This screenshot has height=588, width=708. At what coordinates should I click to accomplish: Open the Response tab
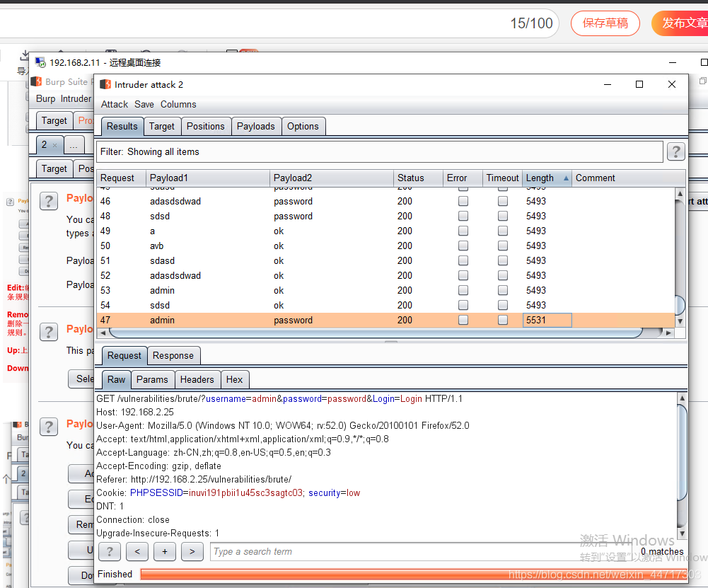coord(173,356)
